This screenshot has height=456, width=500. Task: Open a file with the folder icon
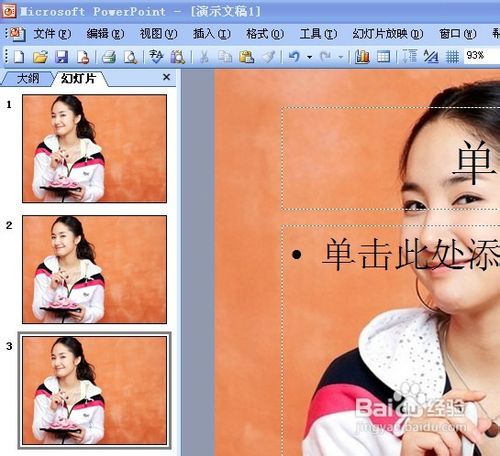click(x=40, y=57)
